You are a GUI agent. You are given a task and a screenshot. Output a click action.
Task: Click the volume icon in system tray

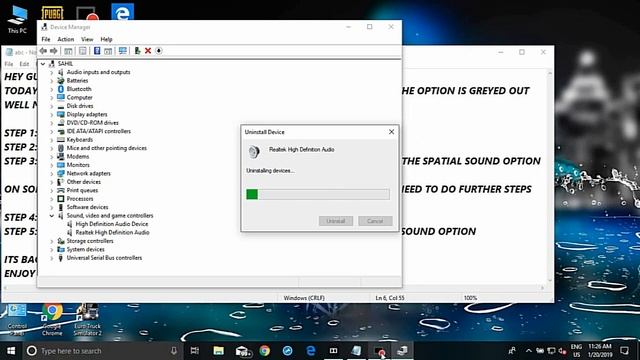coord(563,351)
